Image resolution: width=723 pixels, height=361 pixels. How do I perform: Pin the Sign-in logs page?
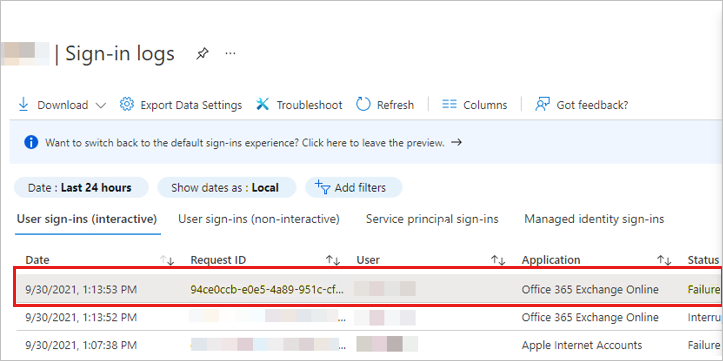pyautogui.click(x=201, y=54)
